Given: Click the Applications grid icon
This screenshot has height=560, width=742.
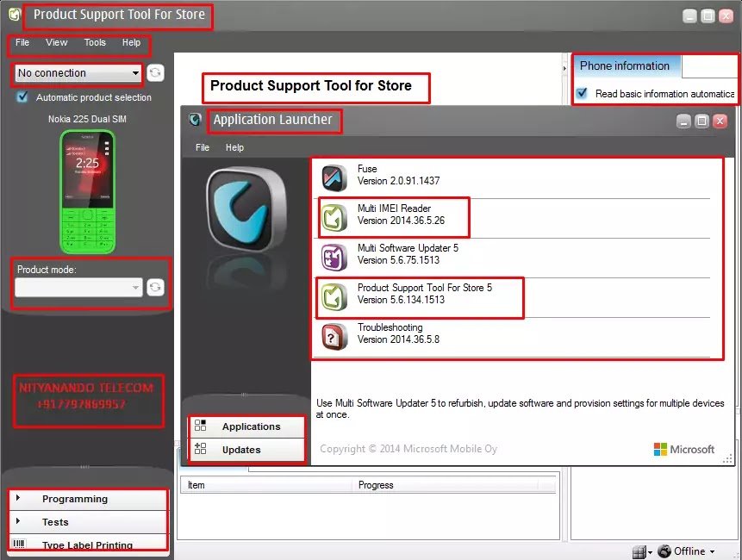Looking at the screenshot, I should tap(200, 426).
